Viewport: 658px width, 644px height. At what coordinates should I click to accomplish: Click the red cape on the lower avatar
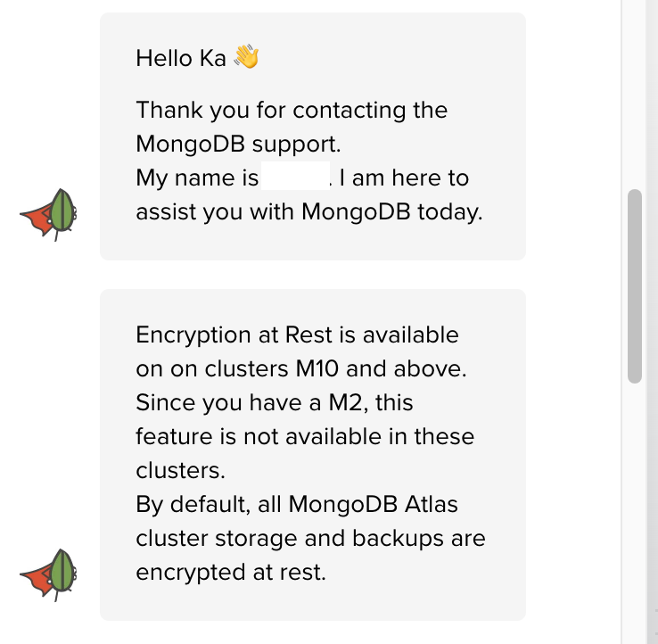click(36, 577)
